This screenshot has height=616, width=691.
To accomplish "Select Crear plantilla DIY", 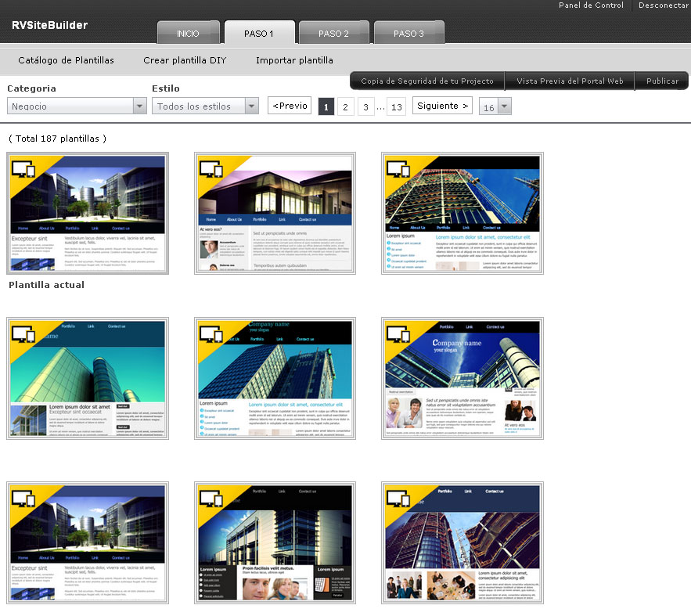I will (x=185, y=60).
